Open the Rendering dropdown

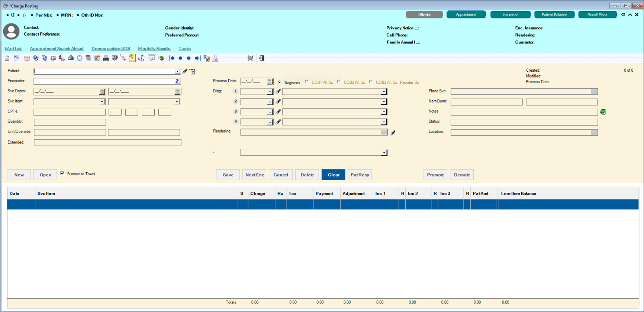point(384,132)
